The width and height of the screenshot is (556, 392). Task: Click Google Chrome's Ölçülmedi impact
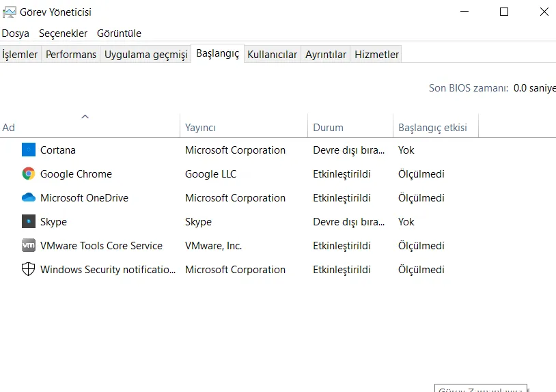pos(421,174)
